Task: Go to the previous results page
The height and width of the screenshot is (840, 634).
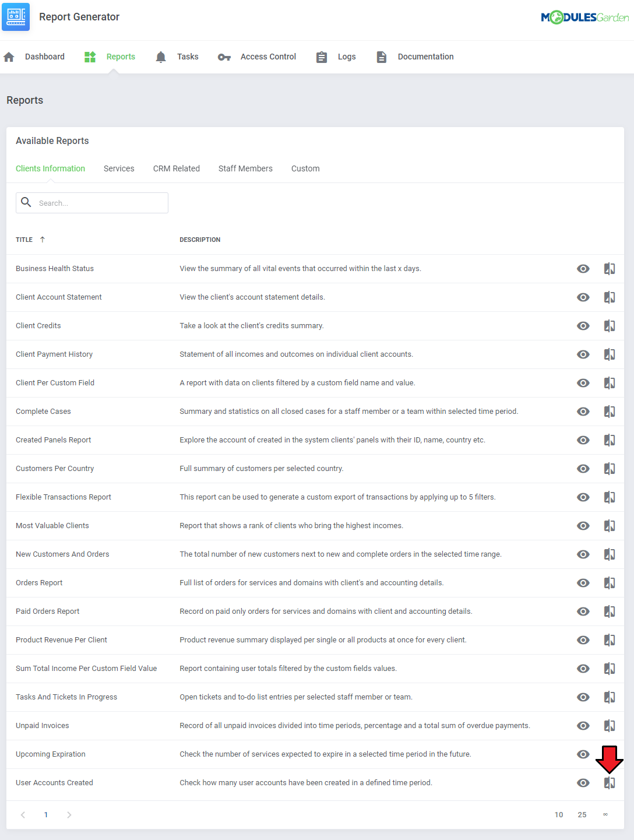Action: point(23,815)
